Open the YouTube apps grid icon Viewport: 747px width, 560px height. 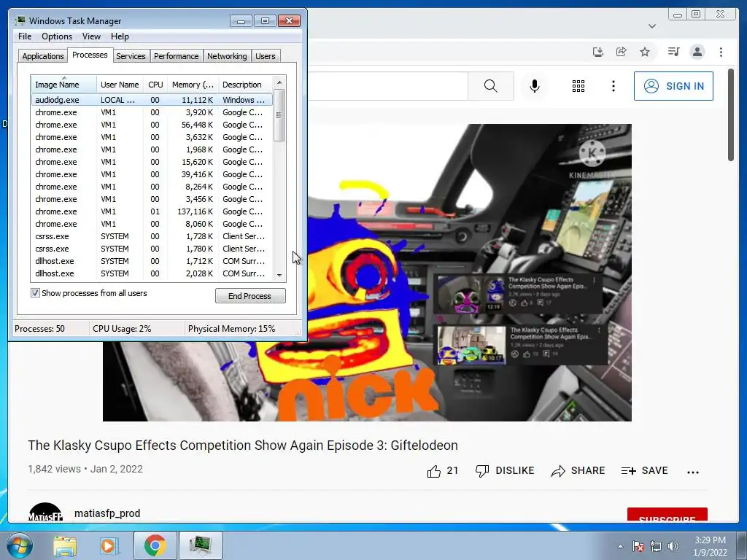578,86
